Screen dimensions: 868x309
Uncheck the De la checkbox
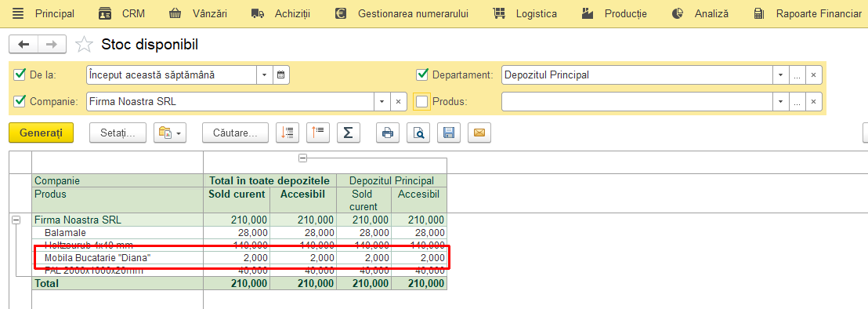(x=20, y=75)
